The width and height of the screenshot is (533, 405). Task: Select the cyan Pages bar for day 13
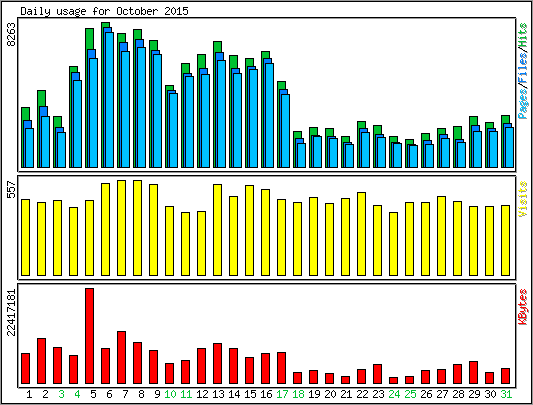click(222, 114)
